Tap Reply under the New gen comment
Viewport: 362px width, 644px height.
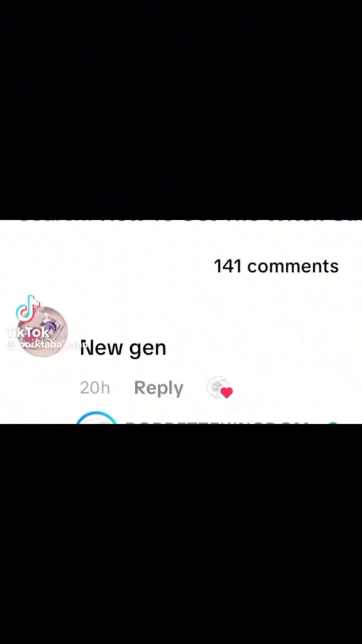click(158, 388)
